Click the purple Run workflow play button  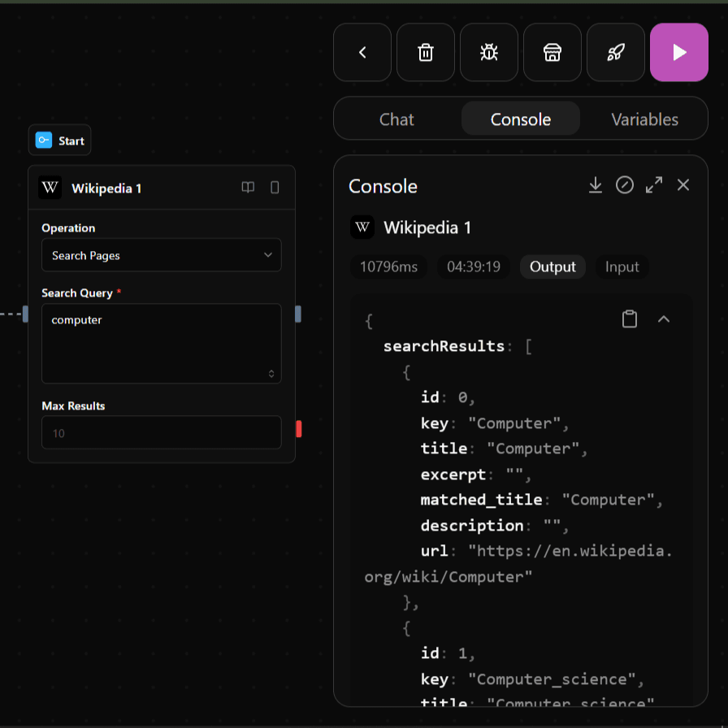tap(679, 53)
